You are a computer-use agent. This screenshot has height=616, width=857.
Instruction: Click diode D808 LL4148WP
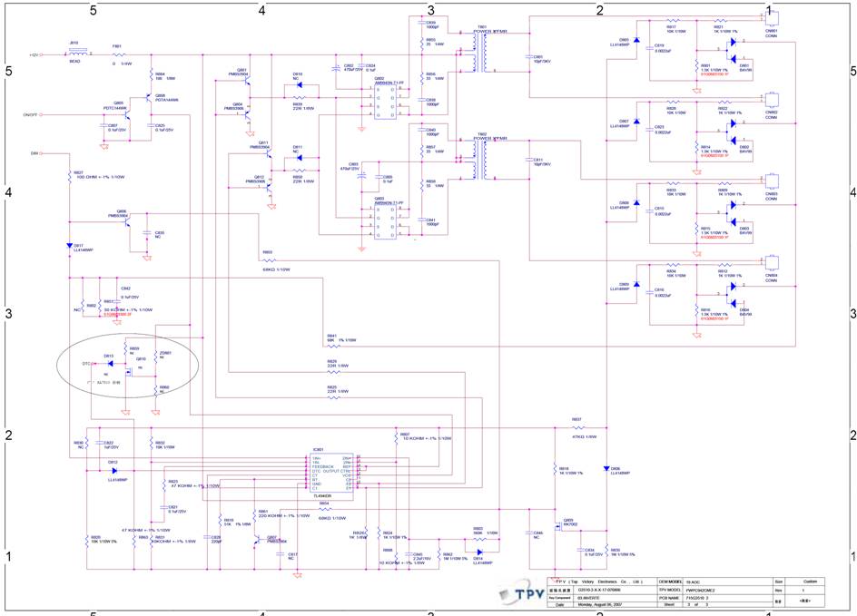(x=636, y=203)
